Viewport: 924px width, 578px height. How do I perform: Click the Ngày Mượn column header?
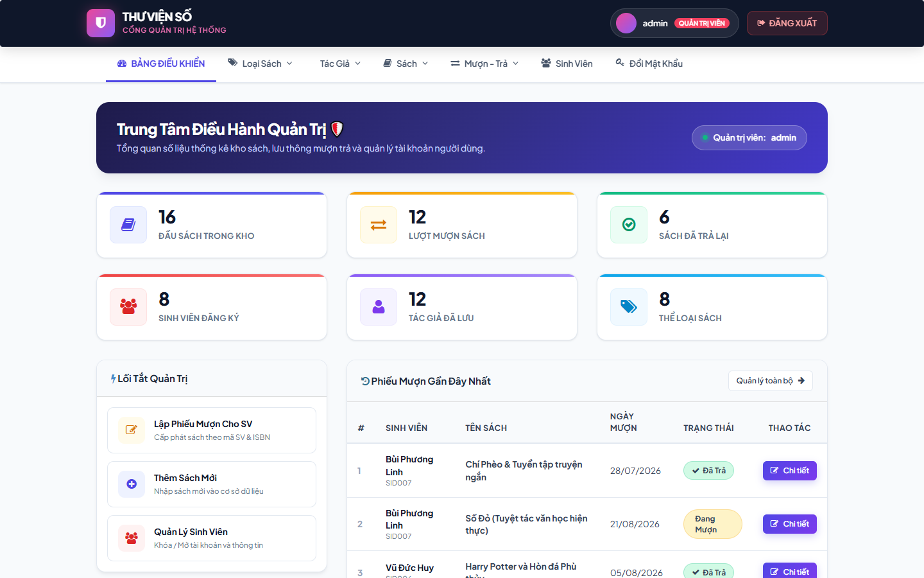624,422
